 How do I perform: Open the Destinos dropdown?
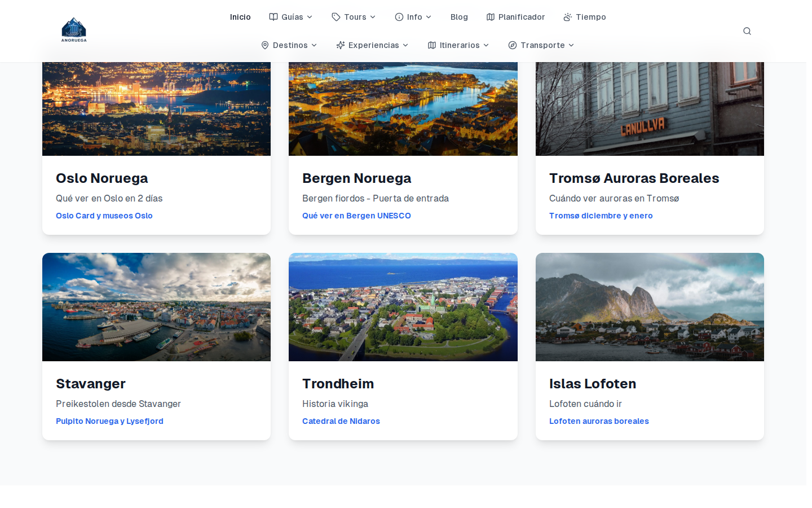[x=289, y=45]
